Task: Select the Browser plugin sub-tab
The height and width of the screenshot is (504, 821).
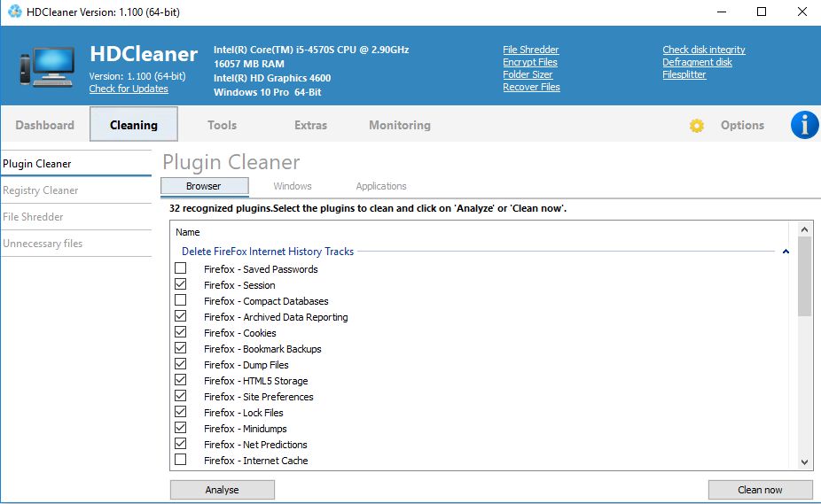Action: pos(204,186)
